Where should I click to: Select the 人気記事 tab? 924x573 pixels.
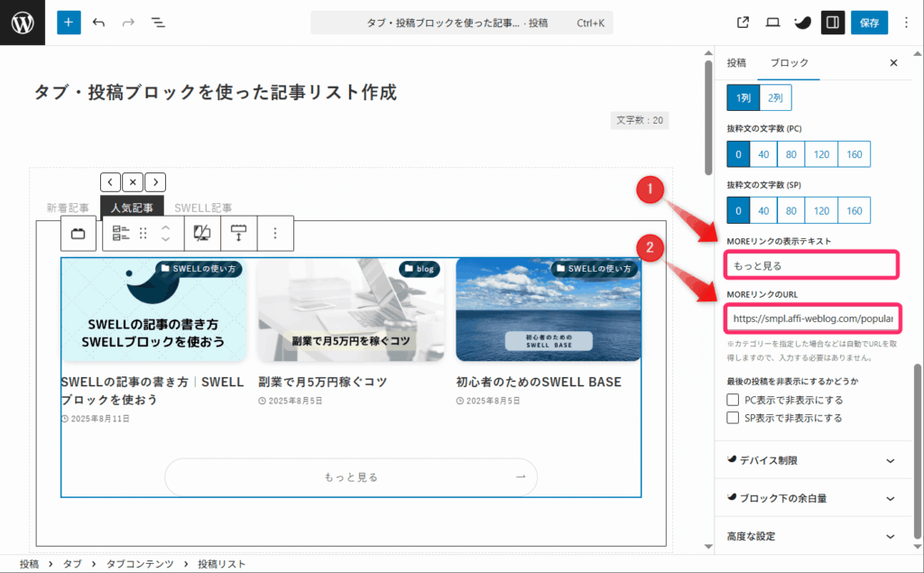click(132, 208)
